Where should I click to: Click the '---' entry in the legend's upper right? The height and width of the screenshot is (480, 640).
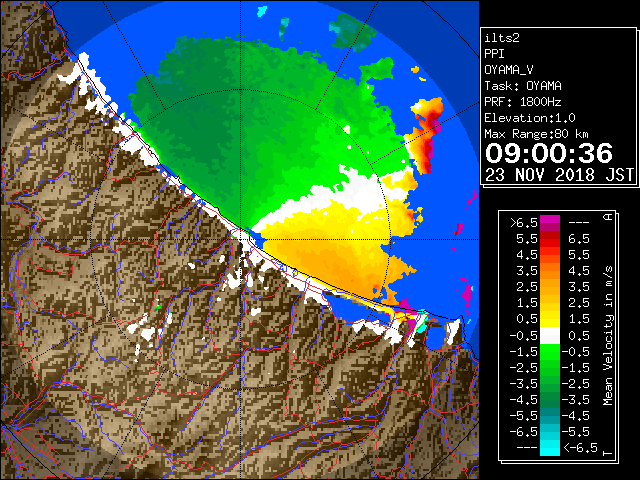[x=579, y=223]
